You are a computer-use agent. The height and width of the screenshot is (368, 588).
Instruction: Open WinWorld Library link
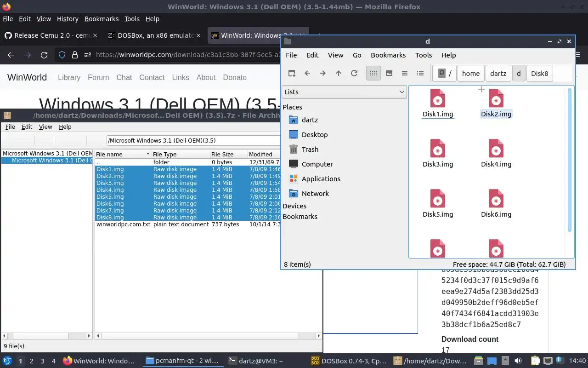point(69,77)
